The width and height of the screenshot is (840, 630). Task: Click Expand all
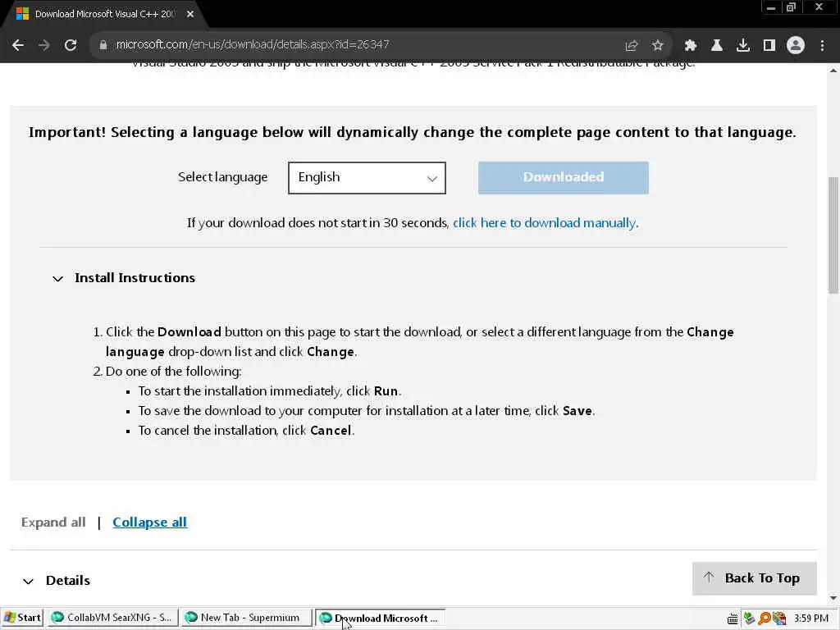53,523
